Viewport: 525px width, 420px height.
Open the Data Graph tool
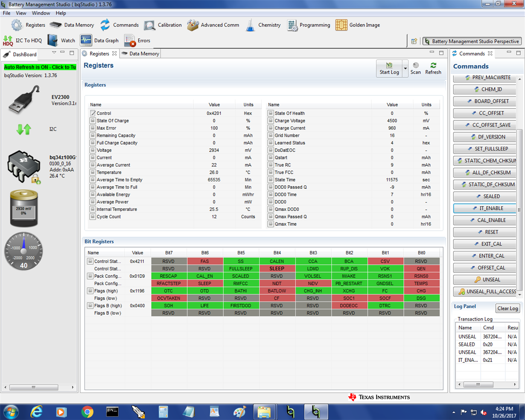(99, 41)
